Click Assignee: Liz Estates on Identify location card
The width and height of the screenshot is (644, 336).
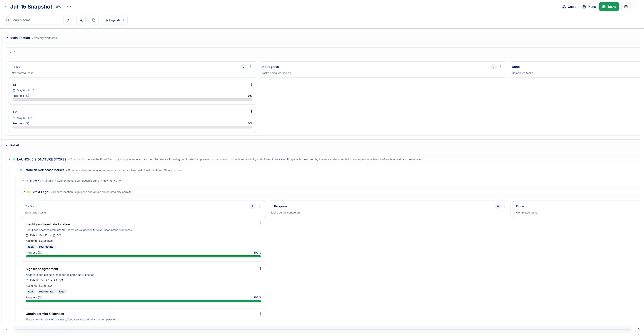[39, 241]
